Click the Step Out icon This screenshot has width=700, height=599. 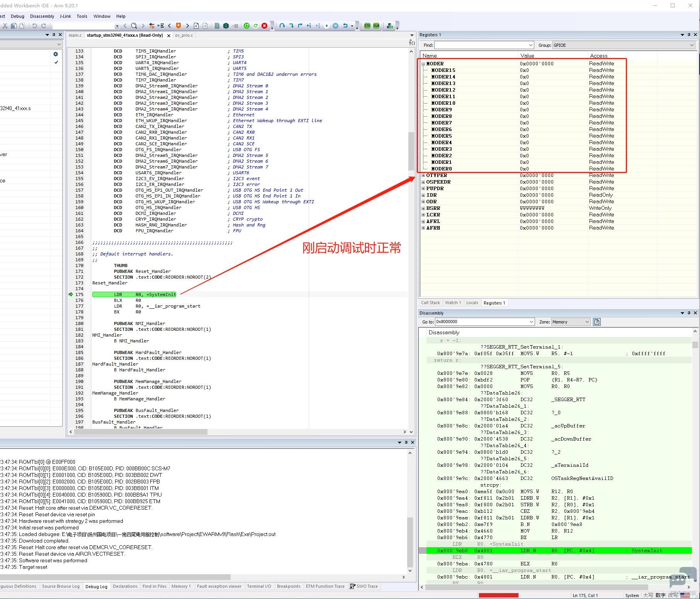coord(300,26)
